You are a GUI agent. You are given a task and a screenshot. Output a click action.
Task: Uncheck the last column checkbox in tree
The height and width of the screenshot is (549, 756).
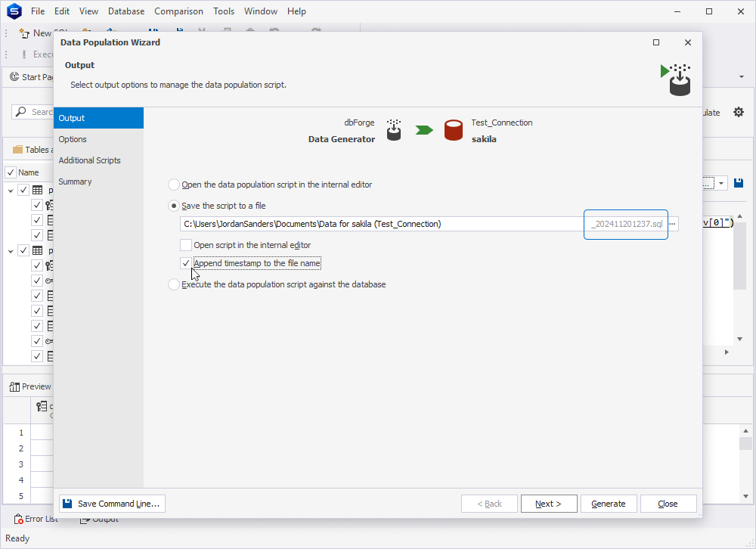point(37,356)
